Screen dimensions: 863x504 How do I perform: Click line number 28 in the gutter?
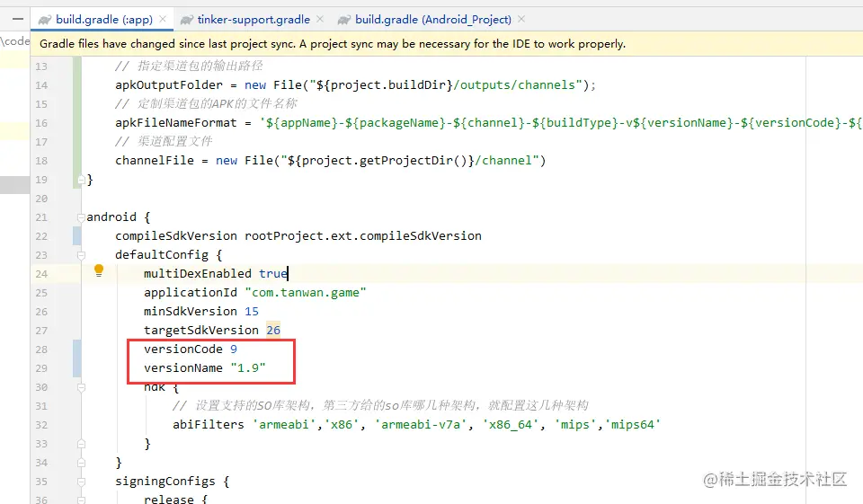(x=41, y=349)
